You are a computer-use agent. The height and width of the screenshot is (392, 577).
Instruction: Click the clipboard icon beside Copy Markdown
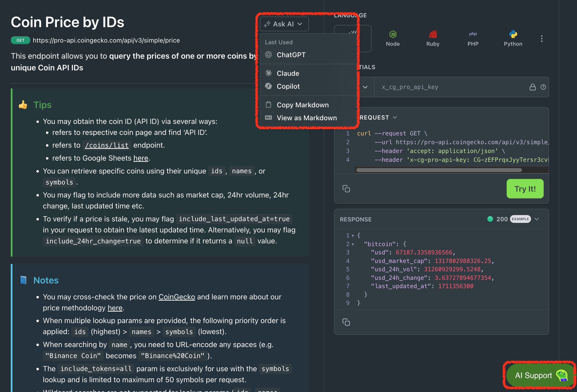(x=268, y=105)
